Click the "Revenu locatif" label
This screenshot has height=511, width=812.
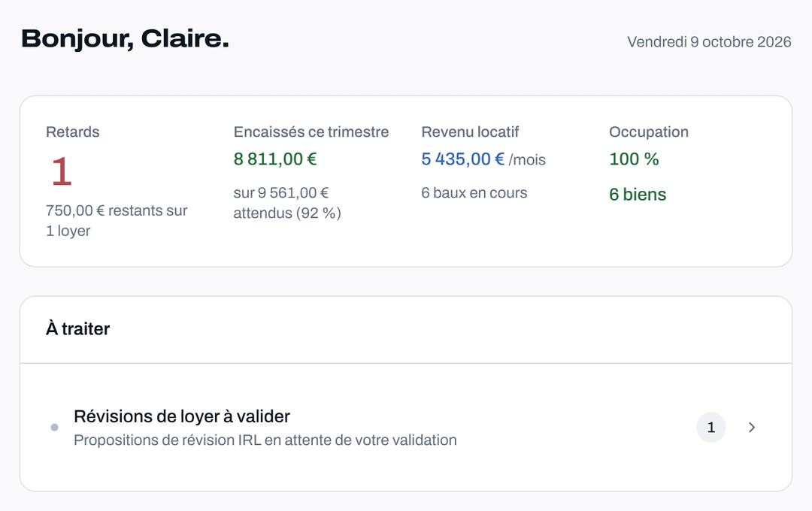pyautogui.click(x=470, y=132)
